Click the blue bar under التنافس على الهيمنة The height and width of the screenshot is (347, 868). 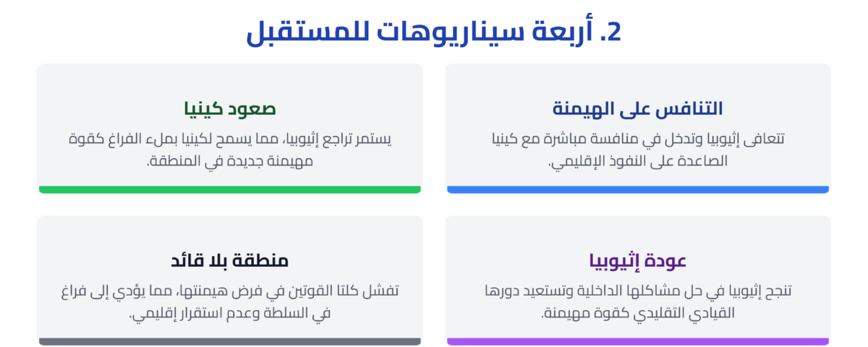click(637, 189)
